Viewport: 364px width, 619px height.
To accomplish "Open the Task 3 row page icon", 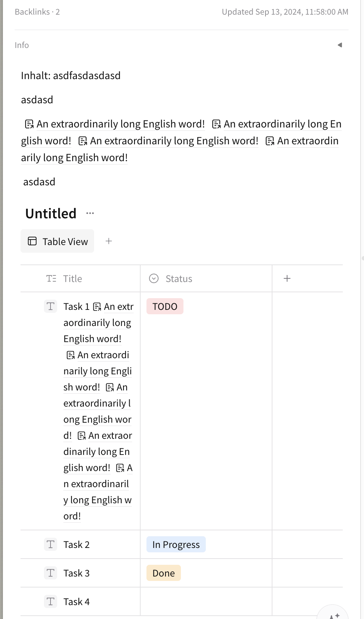I will 51,573.
